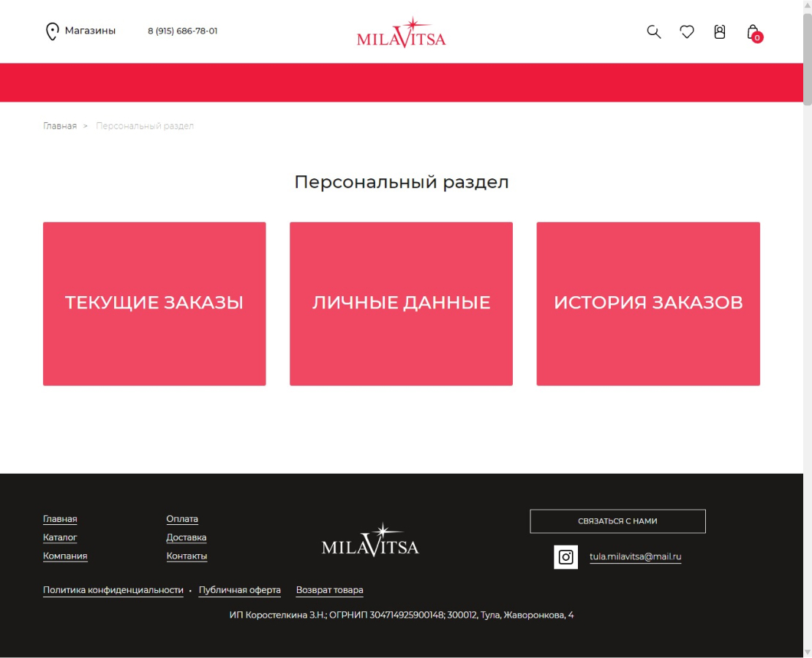Open the Текущие заказы tile
812x658 pixels.
(154, 304)
